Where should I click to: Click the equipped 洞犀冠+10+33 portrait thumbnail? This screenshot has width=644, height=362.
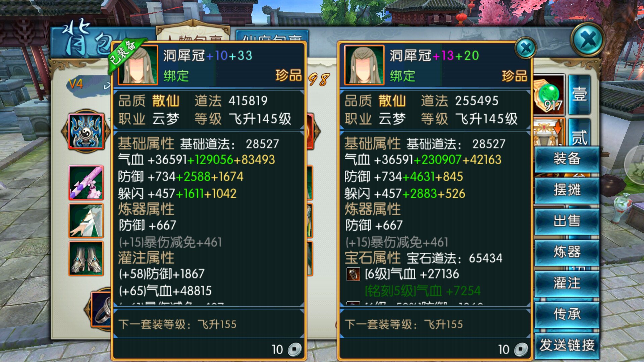coord(138,65)
